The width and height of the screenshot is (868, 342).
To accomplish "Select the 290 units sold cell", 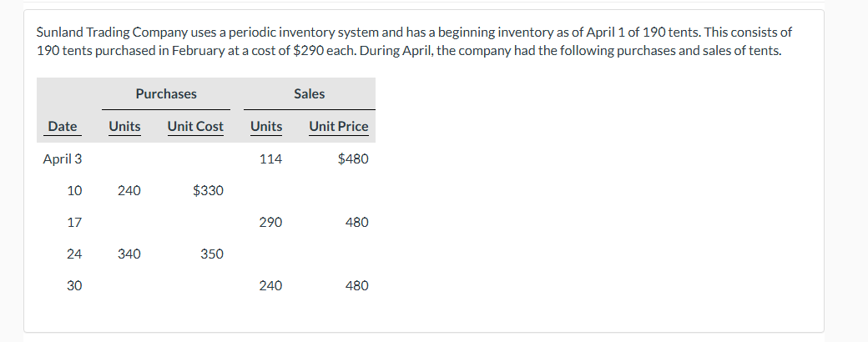I will tap(270, 223).
